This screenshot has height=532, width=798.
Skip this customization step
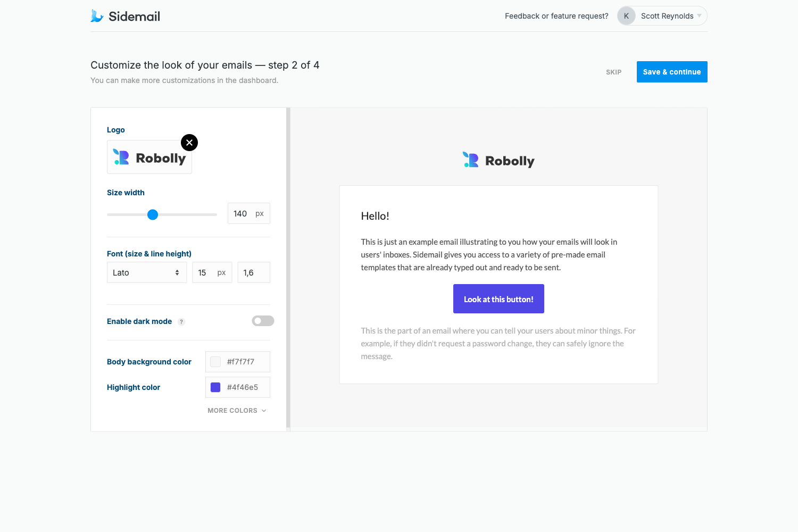click(613, 72)
